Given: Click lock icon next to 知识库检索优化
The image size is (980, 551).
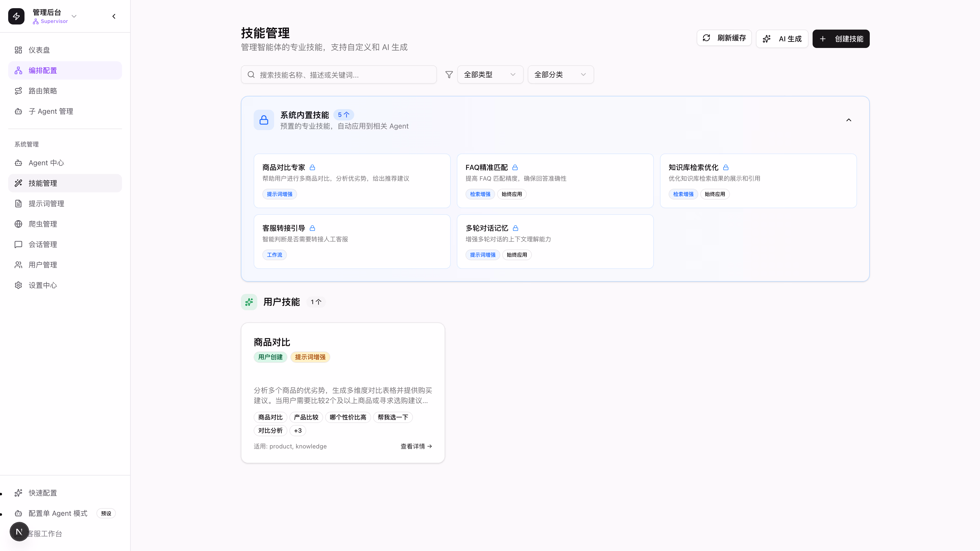Looking at the screenshot, I should [726, 167].
